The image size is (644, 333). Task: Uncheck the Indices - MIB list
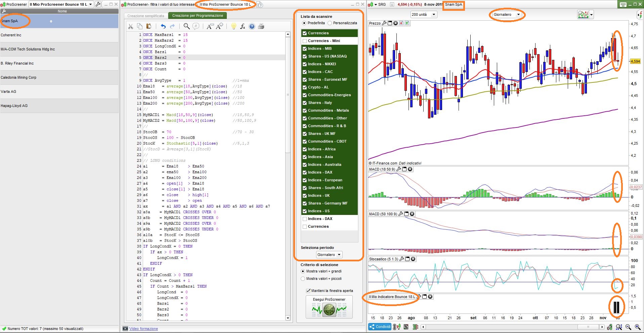coord(305,48)
